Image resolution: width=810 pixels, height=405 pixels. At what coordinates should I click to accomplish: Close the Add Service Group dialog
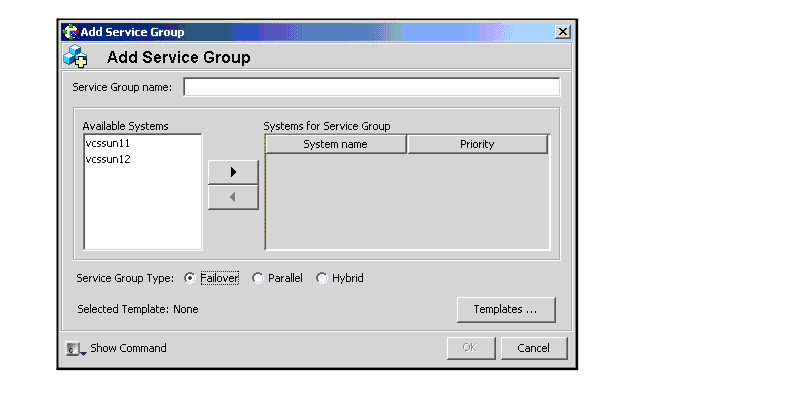pyautogui.click(x=562, y=32)
